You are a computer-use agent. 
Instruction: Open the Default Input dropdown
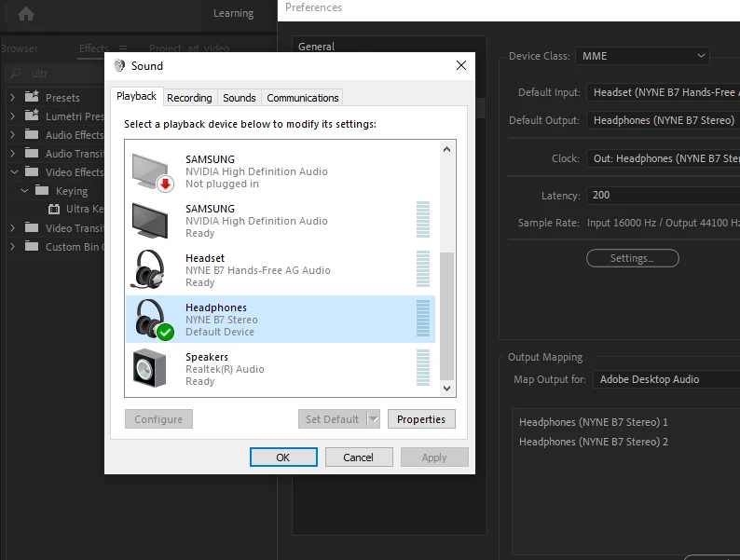tap(663, 92)
